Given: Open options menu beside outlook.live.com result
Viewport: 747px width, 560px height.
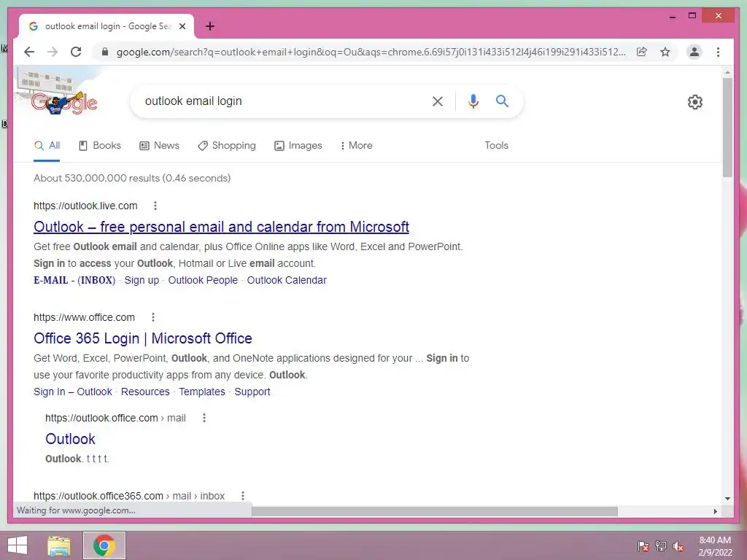Looking at the screenshot, I should point(155,206).
